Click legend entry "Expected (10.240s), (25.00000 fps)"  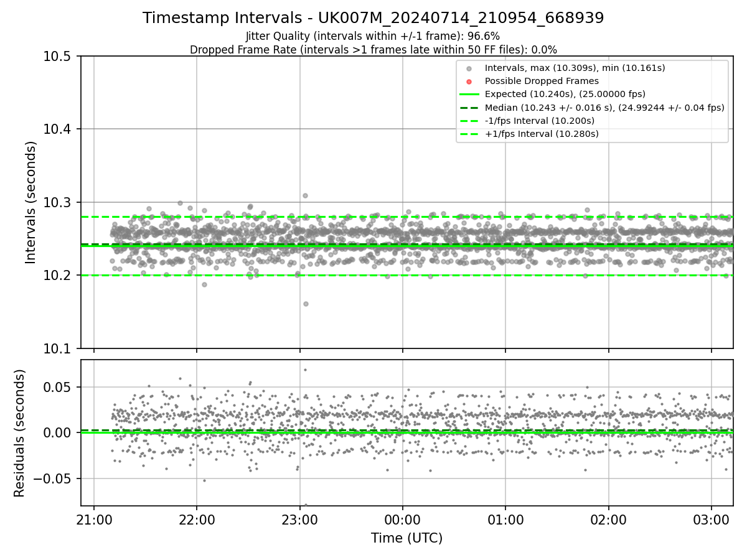tap(565, 94)
